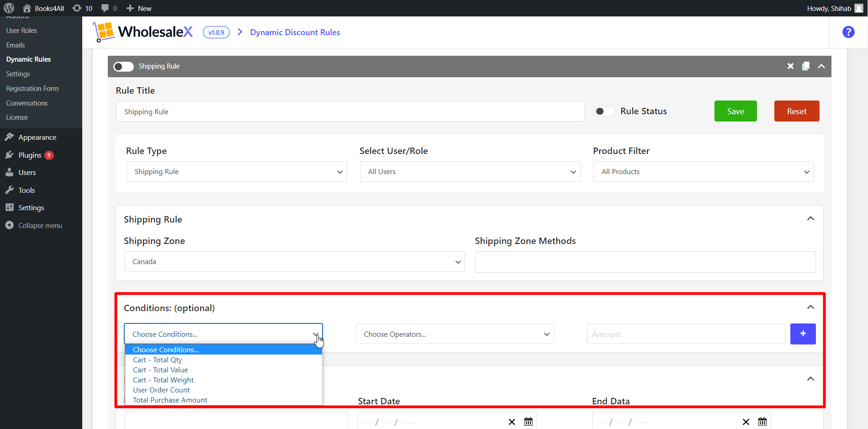The height and width of the screenshot is (429, 868).
Task: Open Users menu
Action: click(x=27, y=173)
